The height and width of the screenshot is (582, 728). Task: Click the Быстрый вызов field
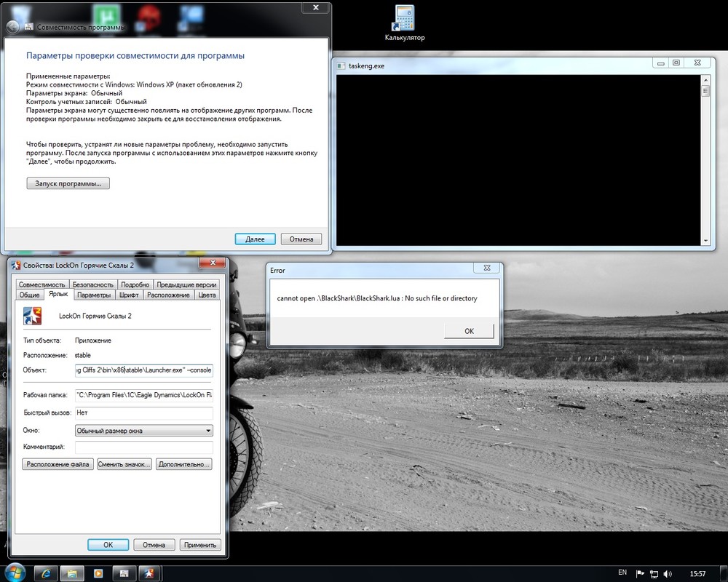pos(144,412)
